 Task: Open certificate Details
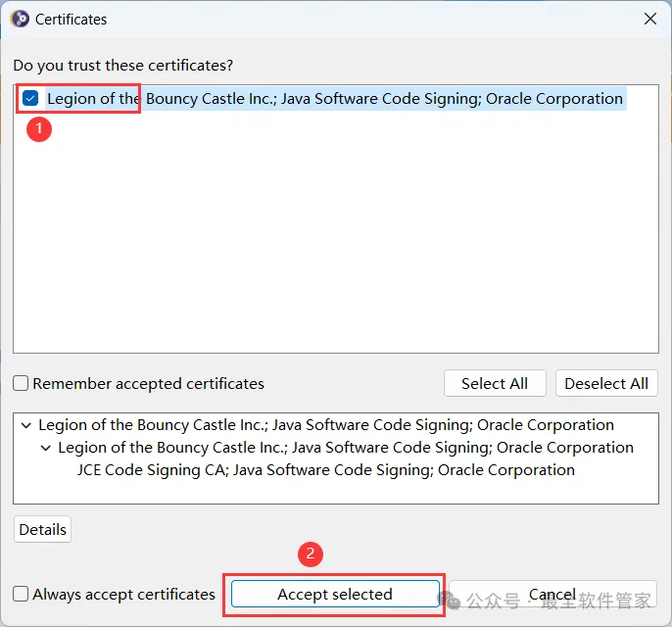[x=42, y=529]
